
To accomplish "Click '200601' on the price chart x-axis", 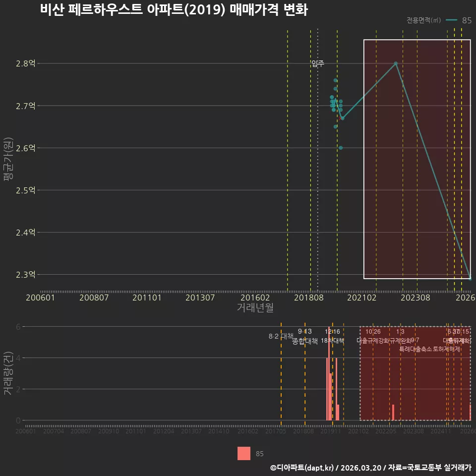I will pos(40,297).
